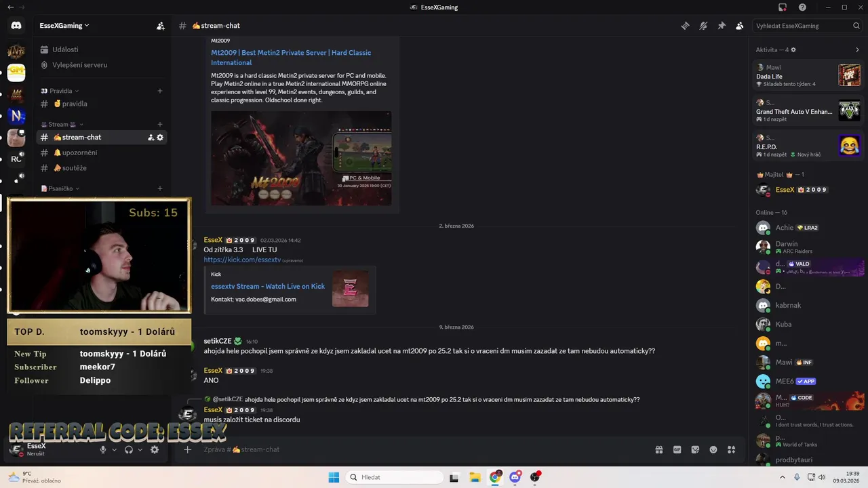This screenshot has width=868, height=488.
Task: Click the Mt2009 banner embed image
Action: pyautogui.click(x=301, y=158)
